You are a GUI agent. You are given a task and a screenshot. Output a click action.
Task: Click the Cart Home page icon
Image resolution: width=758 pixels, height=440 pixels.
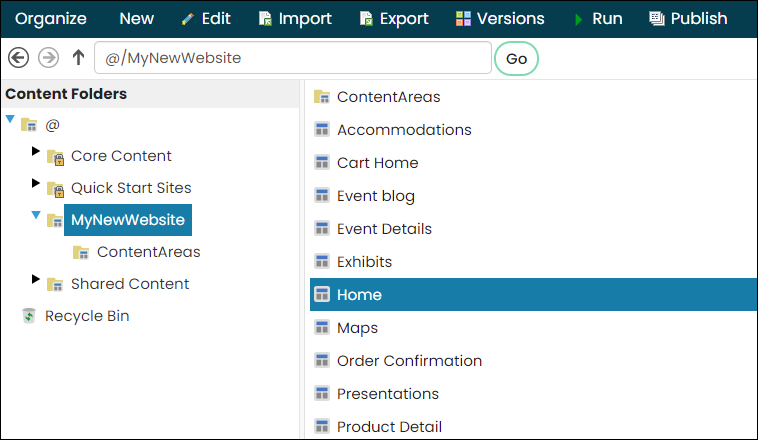coord(322,162)
